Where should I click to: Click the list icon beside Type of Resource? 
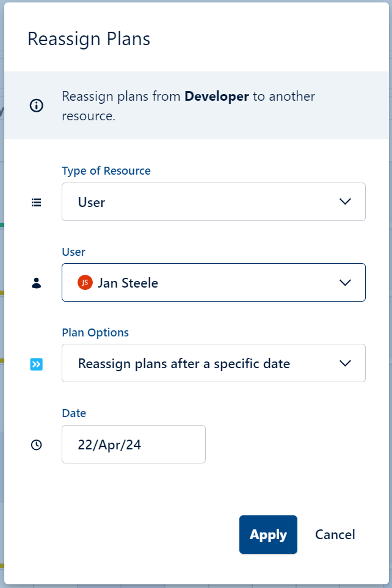(36, 202)
